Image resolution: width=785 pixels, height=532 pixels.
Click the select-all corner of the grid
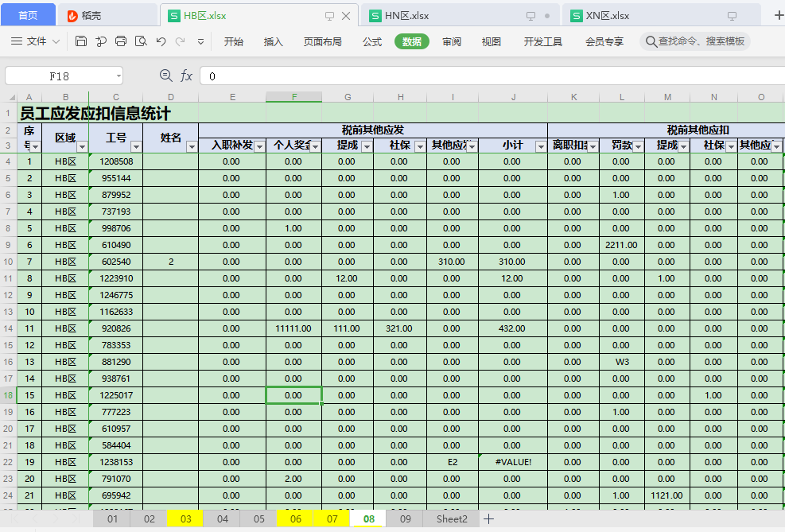(9, 97)
